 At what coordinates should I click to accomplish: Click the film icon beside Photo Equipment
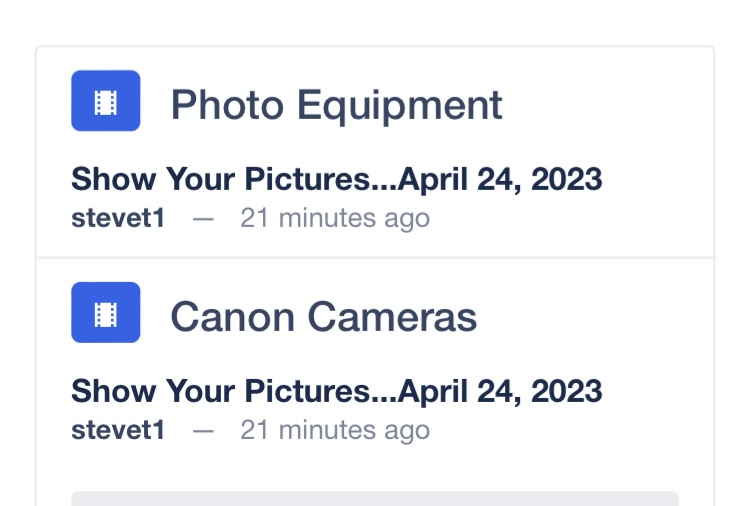click(106, 100)
